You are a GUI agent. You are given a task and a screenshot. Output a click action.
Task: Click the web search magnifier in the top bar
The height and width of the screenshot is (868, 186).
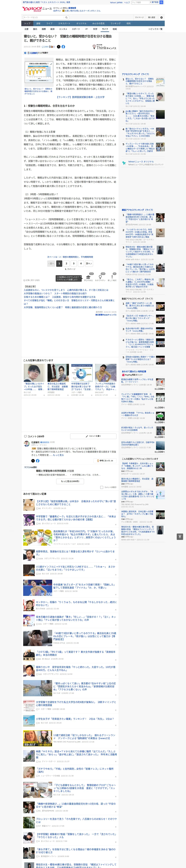point(161,2)
